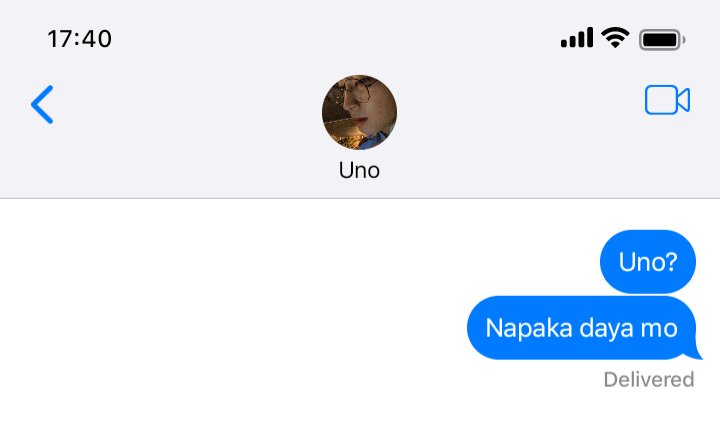Click the word "Napaka" in the blue bubble
Image resolution: width=720 pixels, height=437 pixels.
pyautogui.click(x=528, y=328)
